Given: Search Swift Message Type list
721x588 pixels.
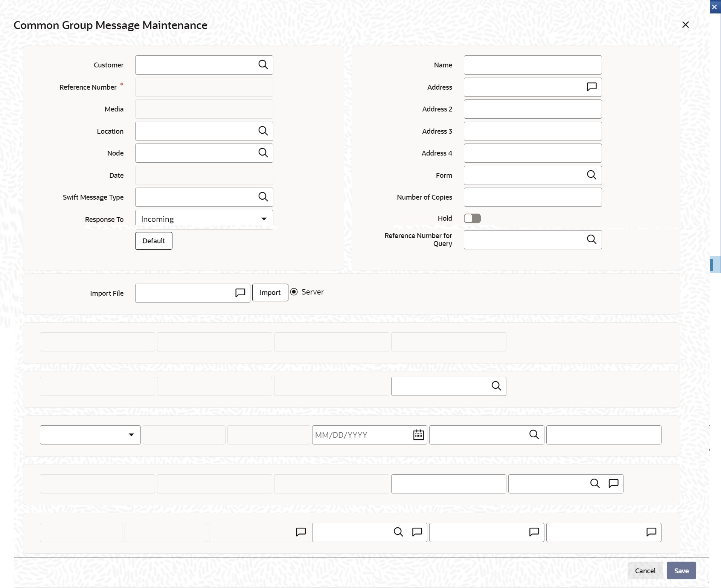Looking at the screenshot, I should pos(263,197).
